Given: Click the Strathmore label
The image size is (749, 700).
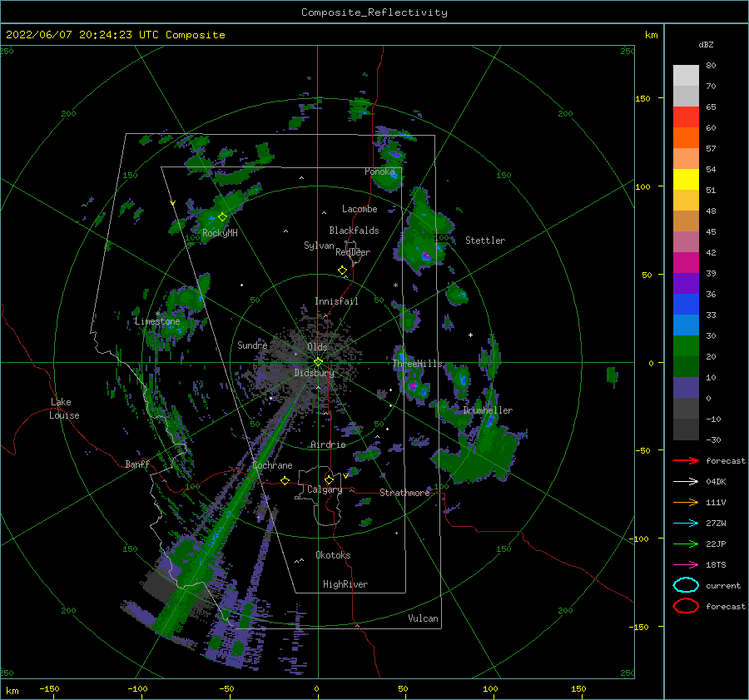Looking at the screenshot, I should tap(404, 493).
